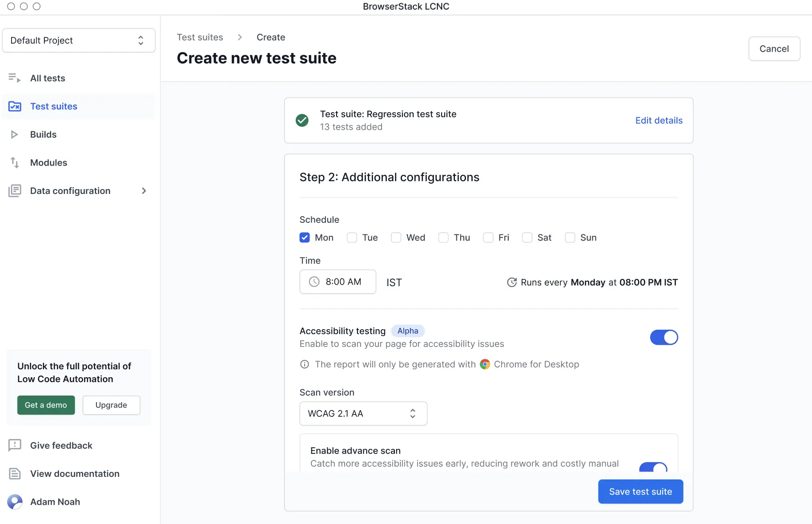Go to All tests in sidebar
This screenshot has height=524, width=812.
(79, 78)
